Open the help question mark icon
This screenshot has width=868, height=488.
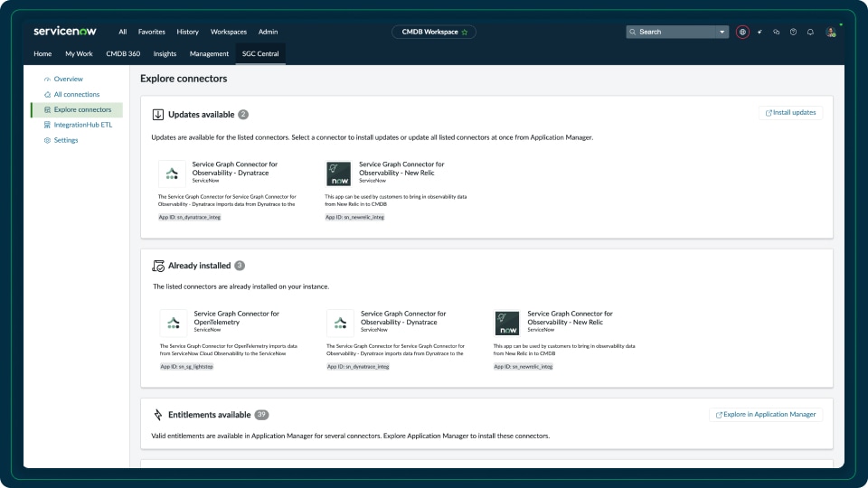point(793,33)
